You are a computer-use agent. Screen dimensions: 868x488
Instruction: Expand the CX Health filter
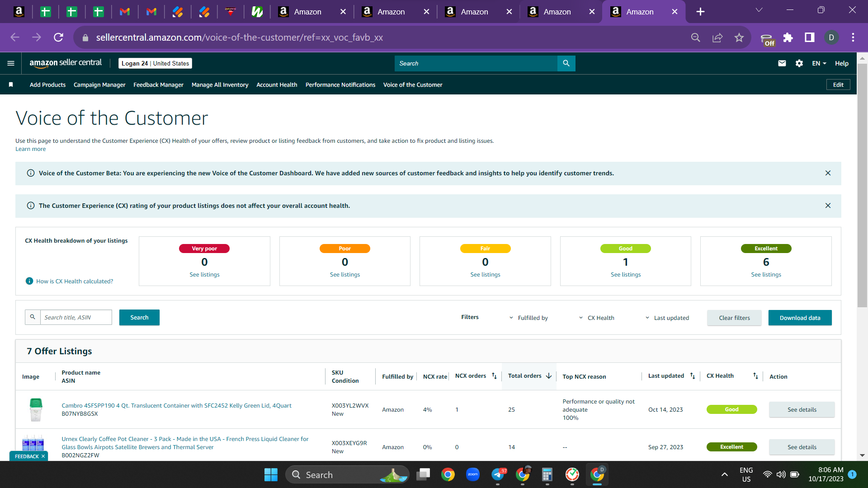(596, 318)
